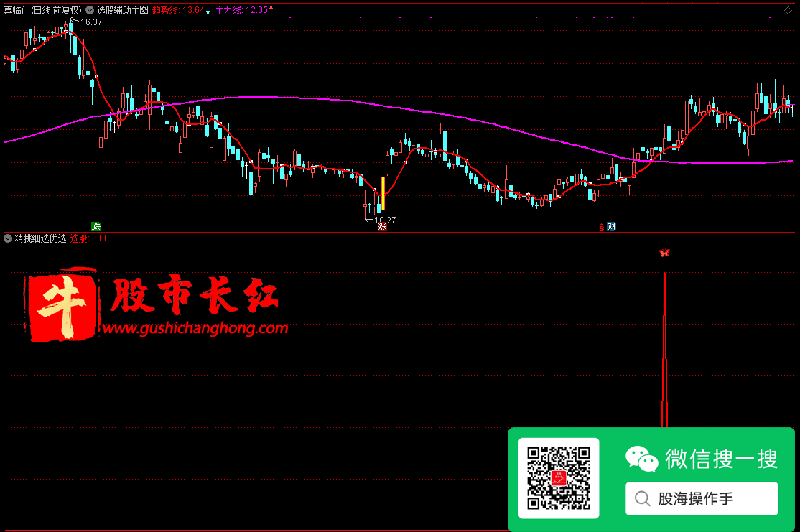Click the 主力线: 12.05 value

(241, 10)
